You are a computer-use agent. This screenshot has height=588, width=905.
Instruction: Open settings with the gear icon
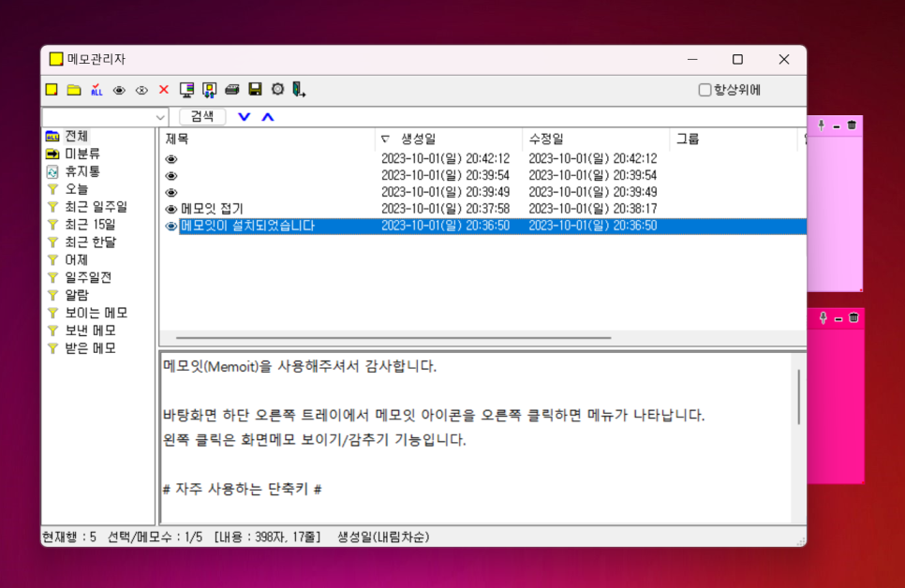tap(277, 89)
